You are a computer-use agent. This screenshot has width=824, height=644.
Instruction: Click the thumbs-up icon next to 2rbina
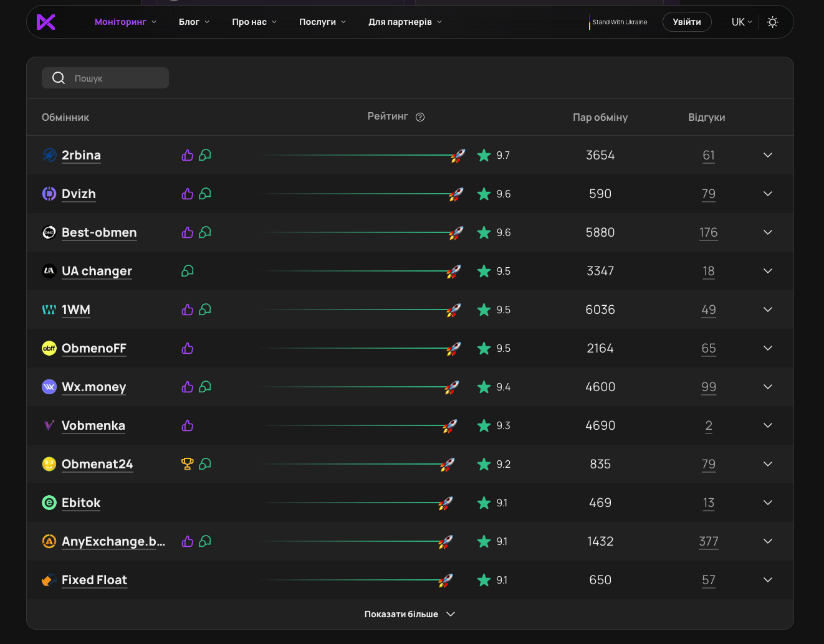click(x=187, y=155)
